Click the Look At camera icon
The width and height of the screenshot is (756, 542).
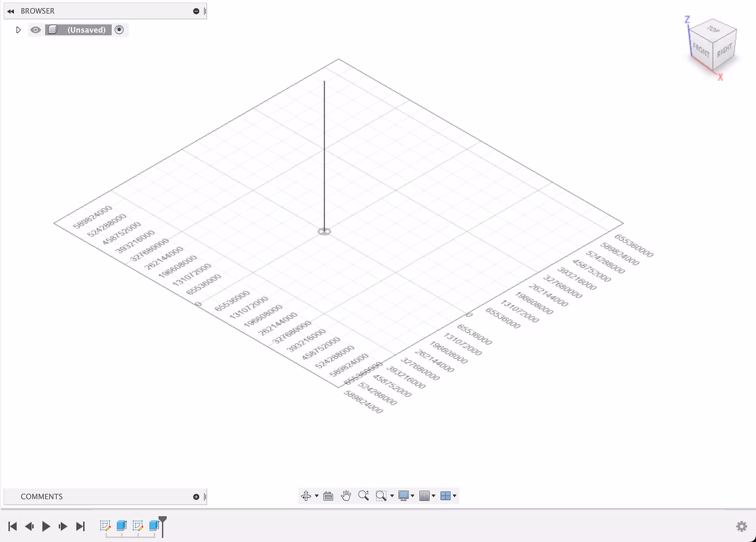[328, 496]
